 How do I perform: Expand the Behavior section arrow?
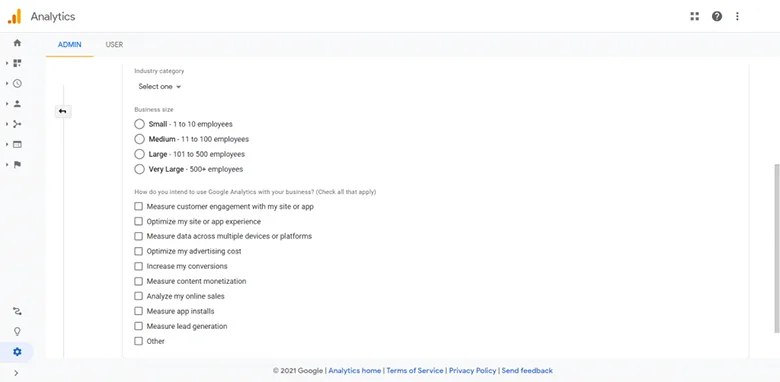click(7, 144)
